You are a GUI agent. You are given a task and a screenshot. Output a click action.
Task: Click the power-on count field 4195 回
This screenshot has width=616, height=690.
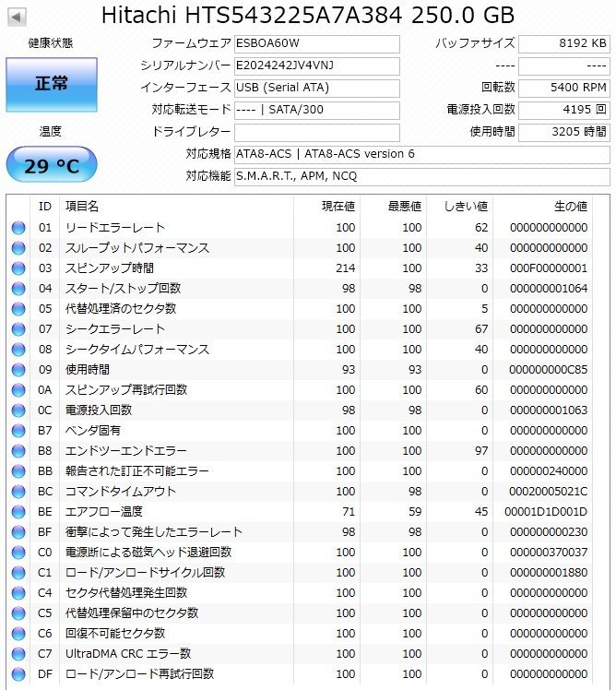[564, 110]
